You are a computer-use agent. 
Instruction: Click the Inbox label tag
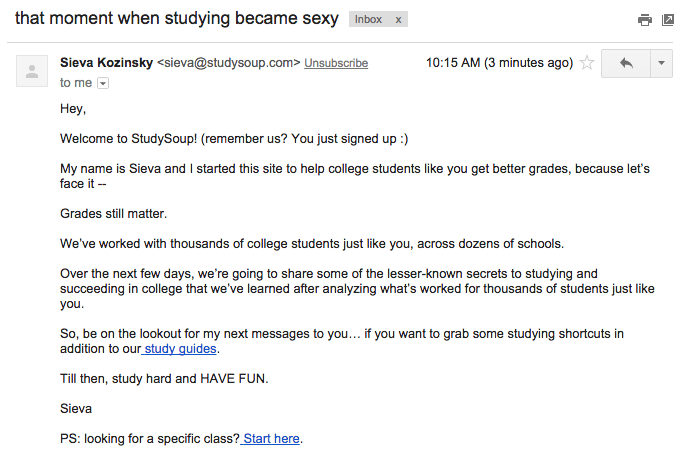[x=368, y=20]
